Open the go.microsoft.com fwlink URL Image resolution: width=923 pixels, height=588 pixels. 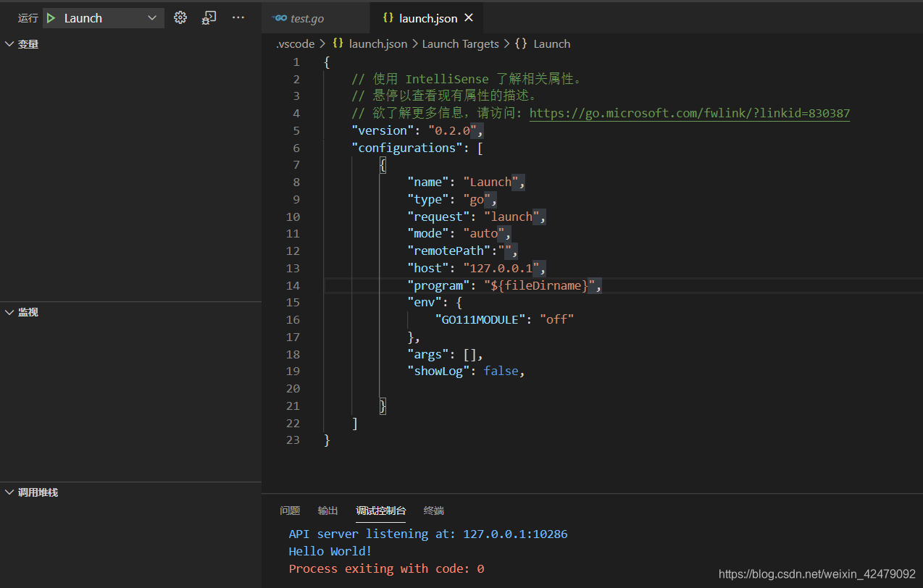click(x=690, y=113)
